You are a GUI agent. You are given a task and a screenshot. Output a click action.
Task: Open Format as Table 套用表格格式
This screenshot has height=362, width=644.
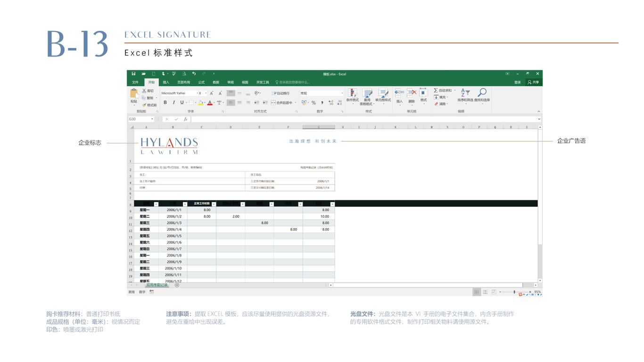coord(367,97)
